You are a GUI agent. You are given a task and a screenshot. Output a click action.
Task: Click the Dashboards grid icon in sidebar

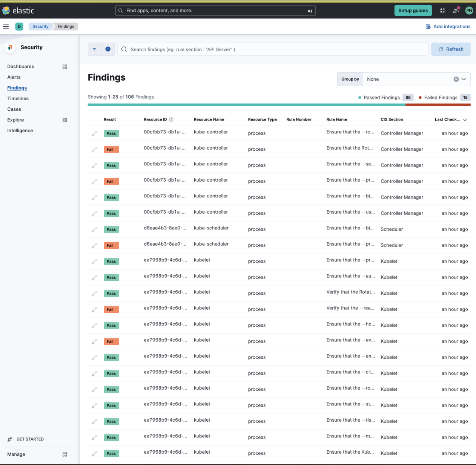(x=64, y=66)
